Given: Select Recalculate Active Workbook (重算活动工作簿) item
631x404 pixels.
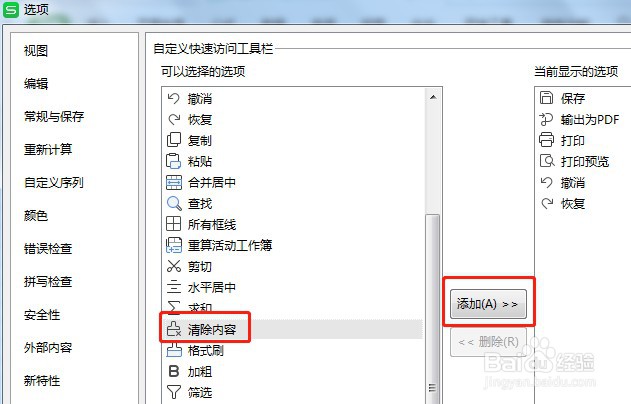Looking at the screenshot, I should [293, 245].
